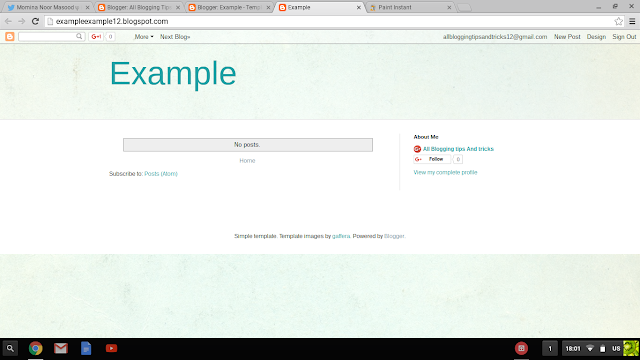Viewport: 640px width, 360px height.
Task: Switch to the Momina Noor Masood Twitter tab
Action: tap(47, 7)
